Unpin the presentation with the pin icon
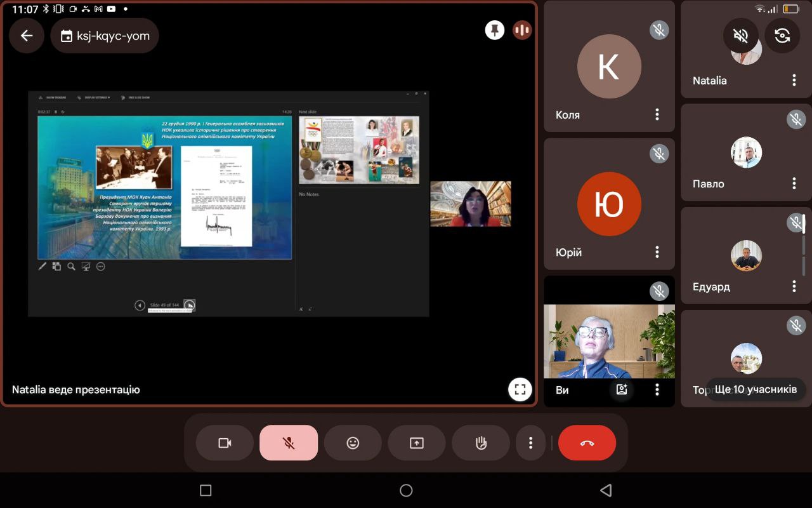Image resolution: width=812 pixels, height=508 pixels. [495, 30]
